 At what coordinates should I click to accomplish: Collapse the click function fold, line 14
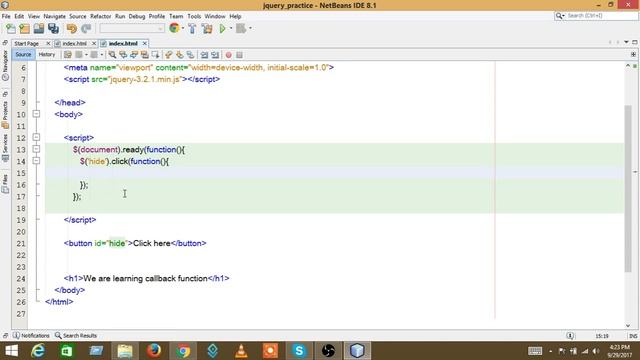pyautogui.click(x=36, y=161)
